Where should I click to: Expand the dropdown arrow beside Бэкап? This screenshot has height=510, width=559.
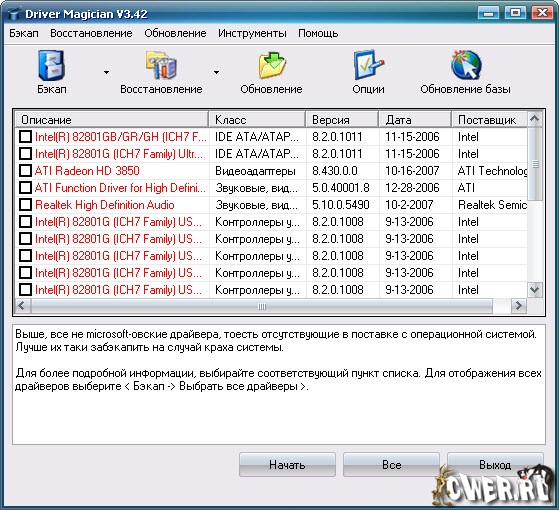pyautogui.click(x=106, y=72)
